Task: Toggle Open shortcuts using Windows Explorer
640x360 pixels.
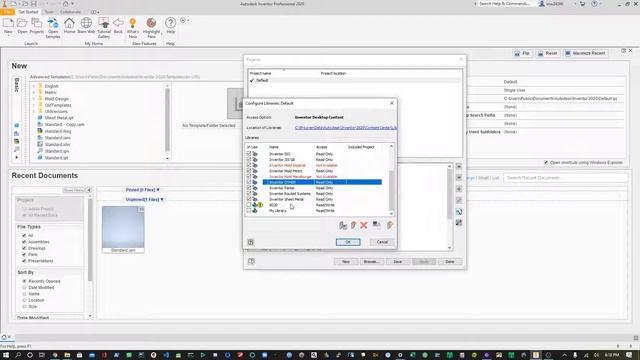Action: click(546, 162)
